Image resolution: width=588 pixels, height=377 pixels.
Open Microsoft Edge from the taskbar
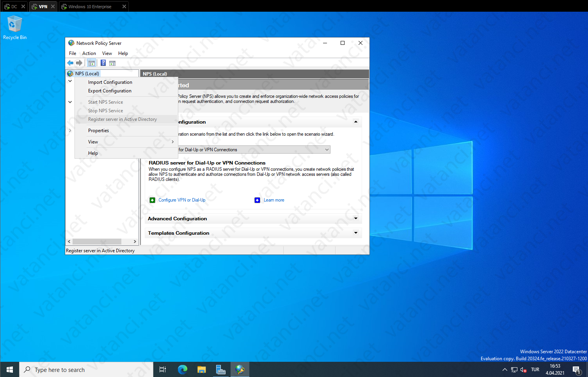tap(182, 369)
